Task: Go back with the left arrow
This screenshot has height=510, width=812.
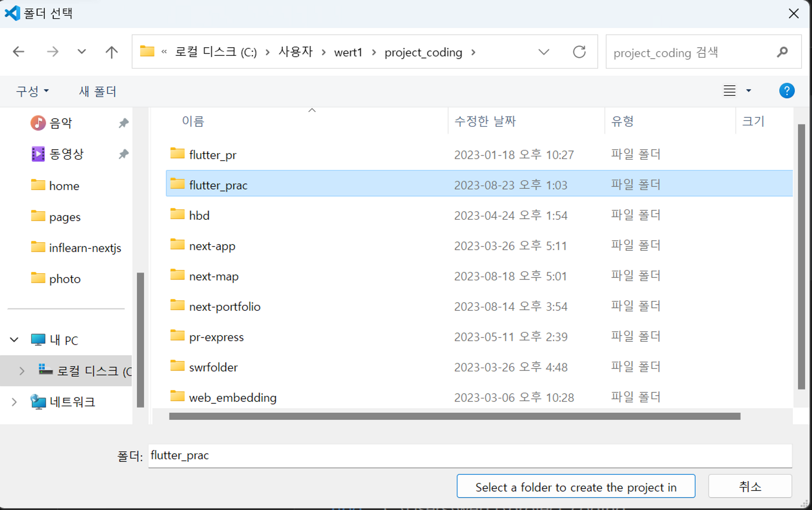Action: (19, 52)
